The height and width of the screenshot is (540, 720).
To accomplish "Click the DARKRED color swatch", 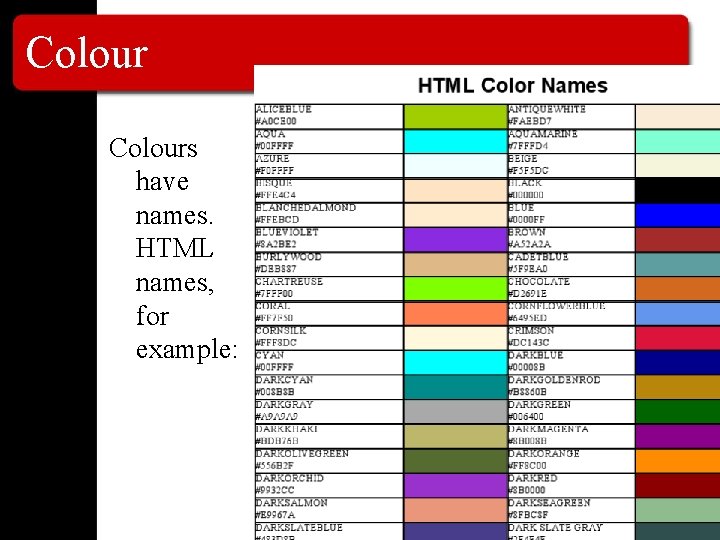I will coord(678,486).
